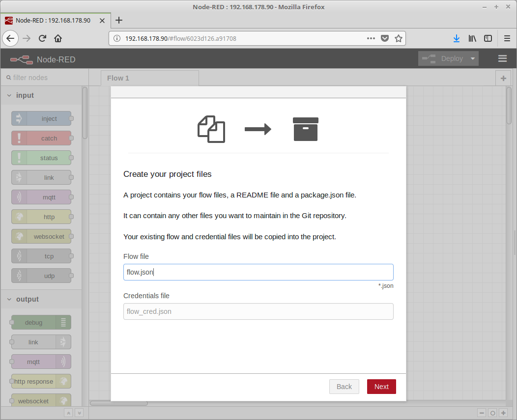Click the Next button in the dialog

coord(381,387)
